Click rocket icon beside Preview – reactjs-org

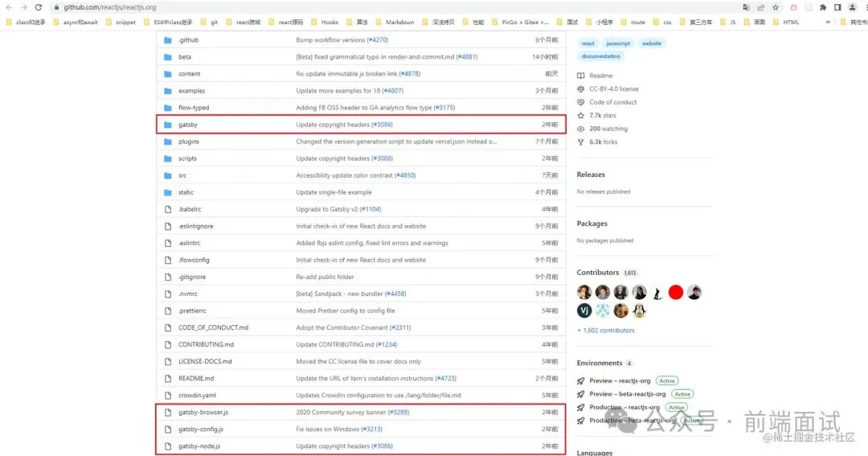pyautogui.click(x=581, y=380)
